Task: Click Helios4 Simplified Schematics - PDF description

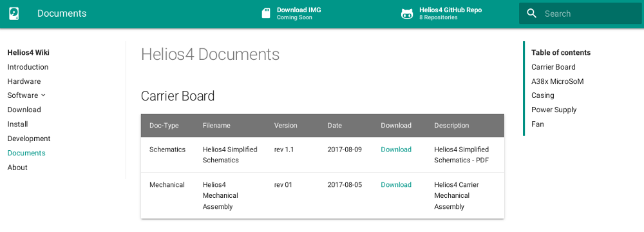Action: (x=462, y=155)
